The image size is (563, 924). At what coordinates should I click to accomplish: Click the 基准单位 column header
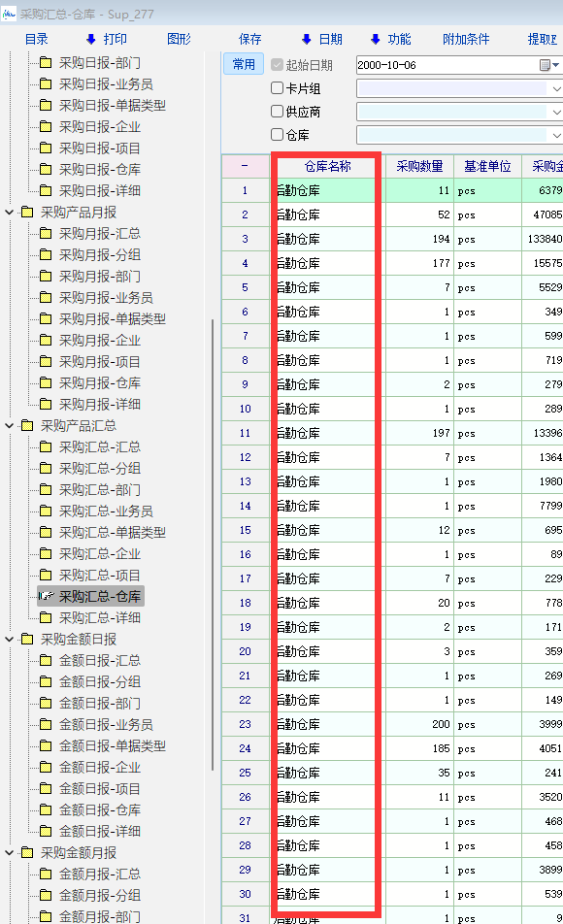(487, 166)
